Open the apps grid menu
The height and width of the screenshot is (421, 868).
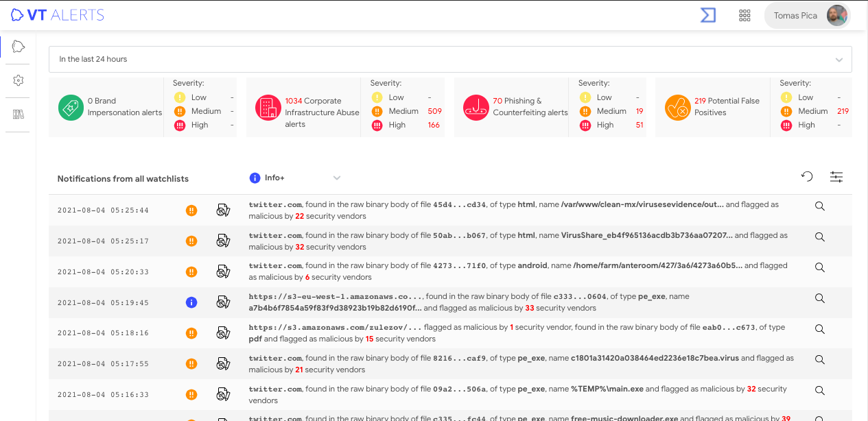(x=744, y=15)
